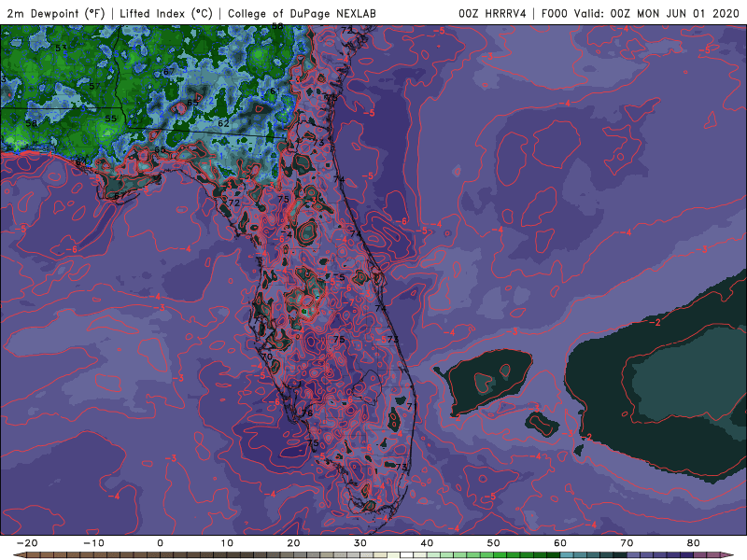Screen dimensions: 747x560
Task: Click the dewpoint value "55" on the map
Action: pos(110,119)
